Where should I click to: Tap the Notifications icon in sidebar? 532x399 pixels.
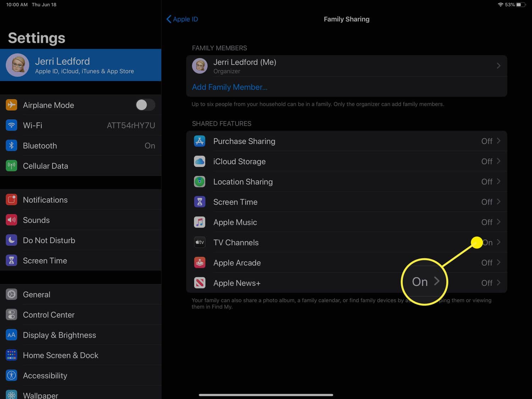click(11, 200)
